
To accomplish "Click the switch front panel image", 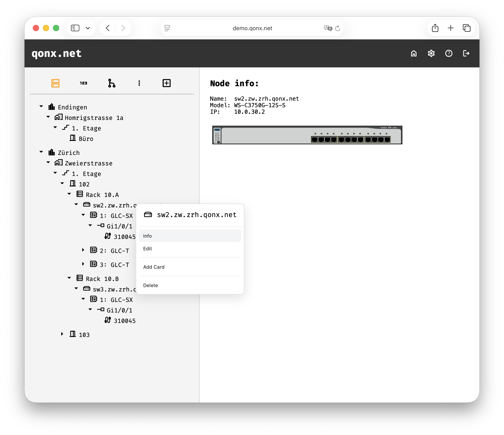I will 307,135.
